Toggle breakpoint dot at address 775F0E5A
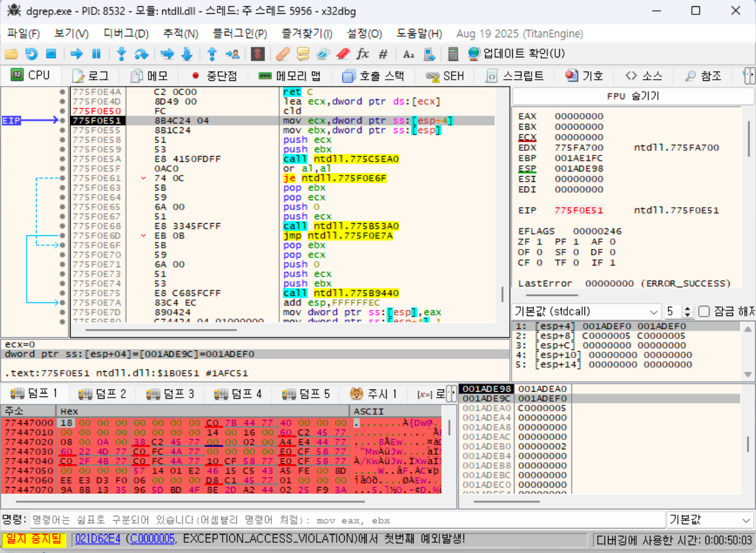 tap(63, 159)
